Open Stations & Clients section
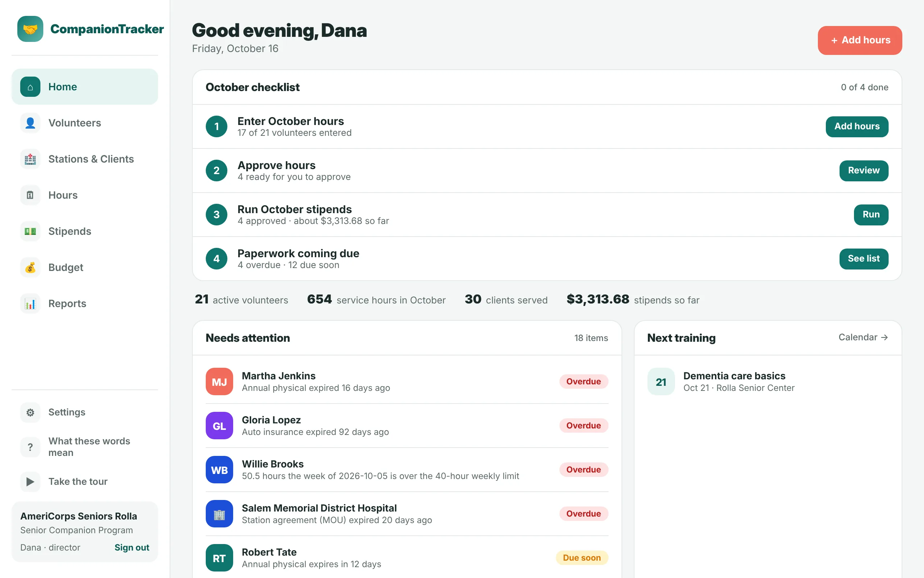924x578 pixels. pos(85,159)
